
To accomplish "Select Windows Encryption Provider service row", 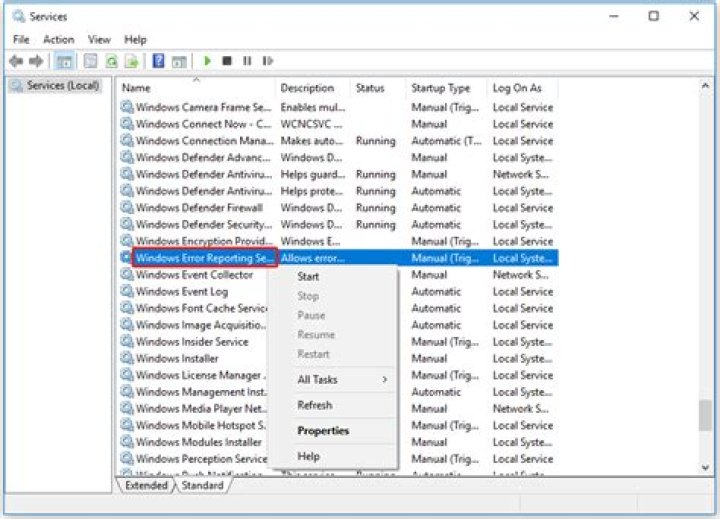I will coord(339,241).
